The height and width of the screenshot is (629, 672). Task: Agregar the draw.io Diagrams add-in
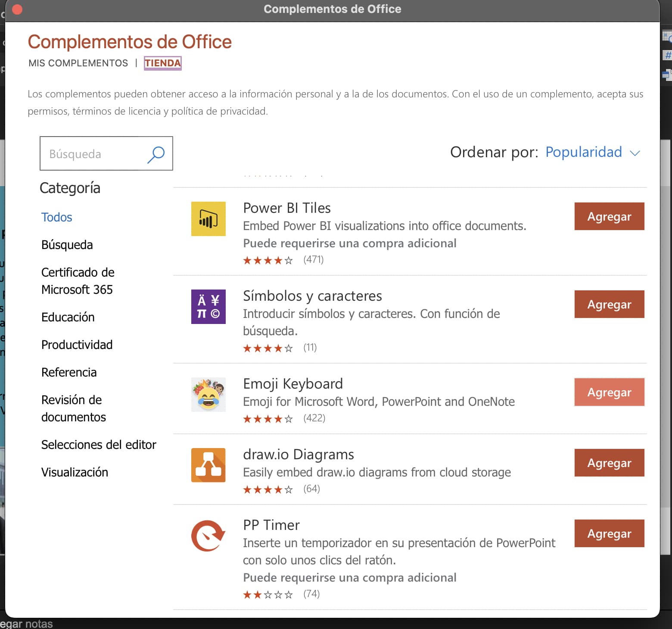[609, 463]
